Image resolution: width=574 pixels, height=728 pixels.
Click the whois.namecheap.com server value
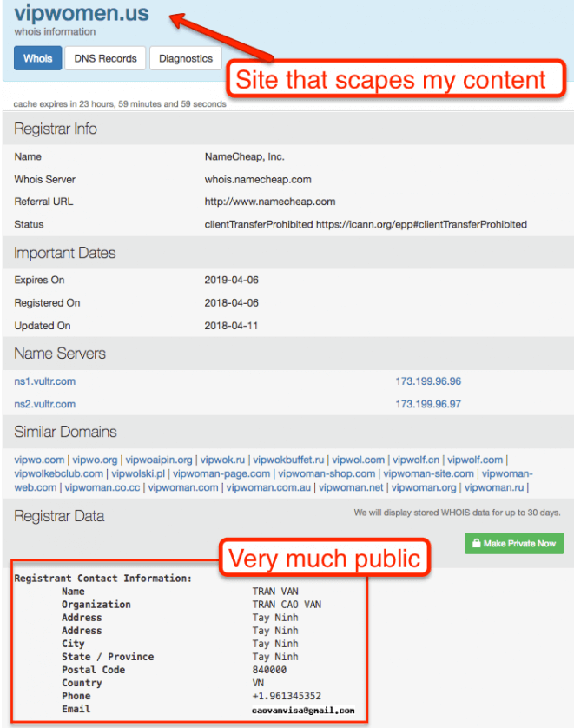[258, 180]
